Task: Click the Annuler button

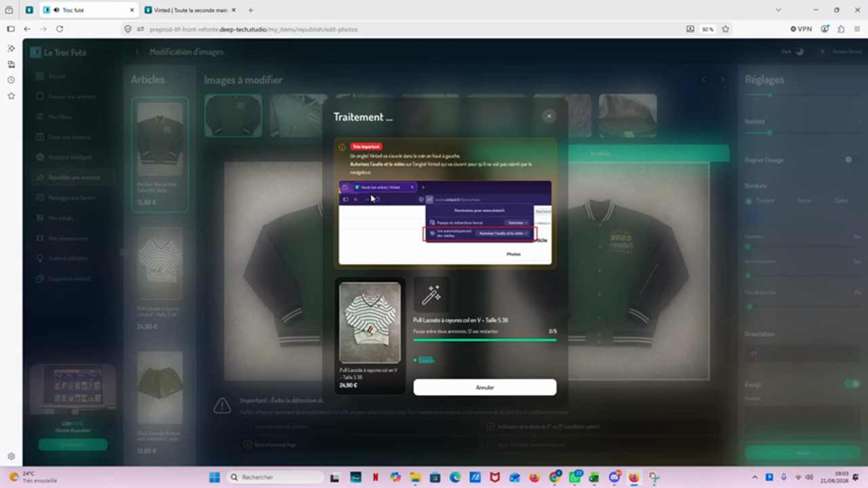Action: (485, 387)
